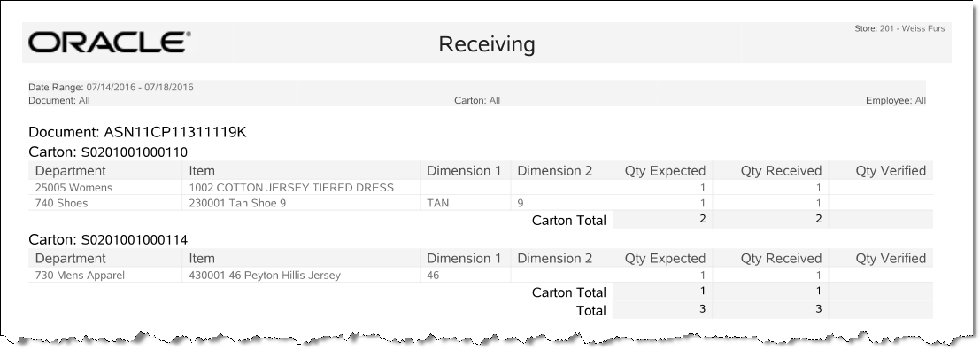
Task: Click the second carton's Qty Received header
Action: pyautogui.click(x=781, y=258)
